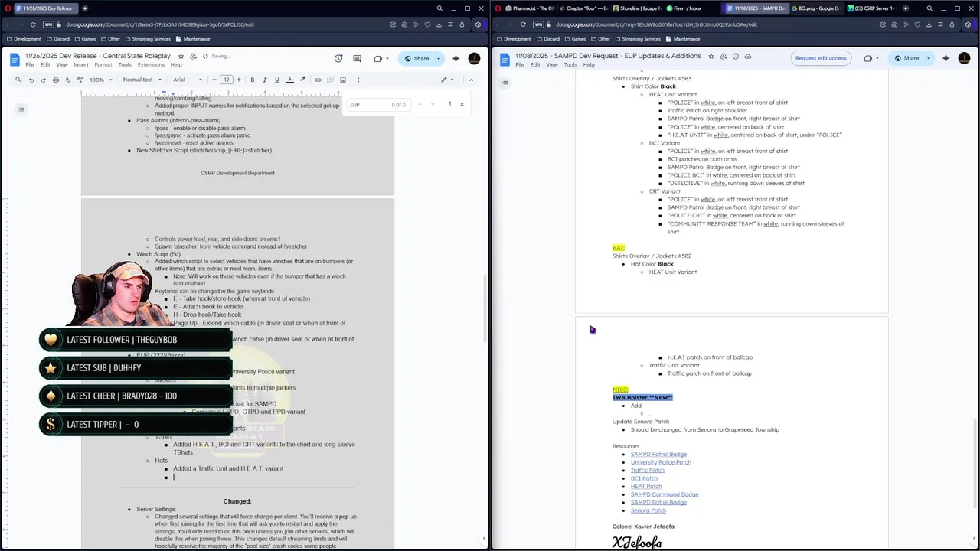Open the Senora Patch link

pos(648,510)
